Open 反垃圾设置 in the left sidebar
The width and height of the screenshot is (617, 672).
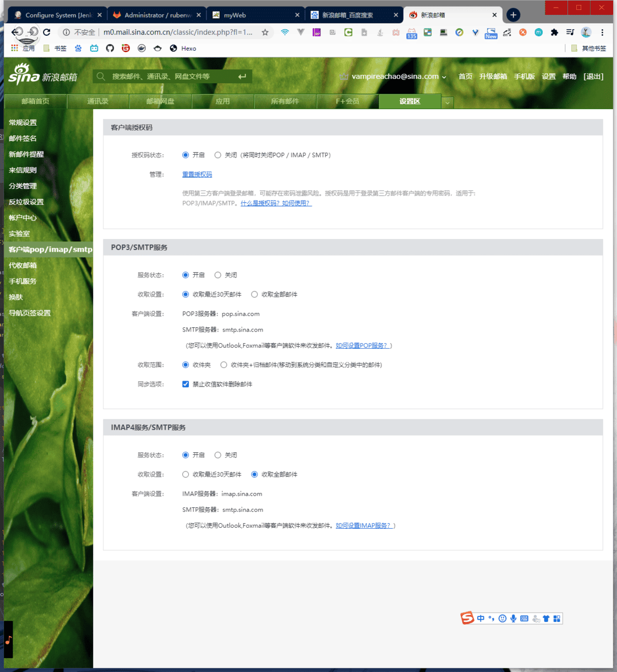pos(26,202)
